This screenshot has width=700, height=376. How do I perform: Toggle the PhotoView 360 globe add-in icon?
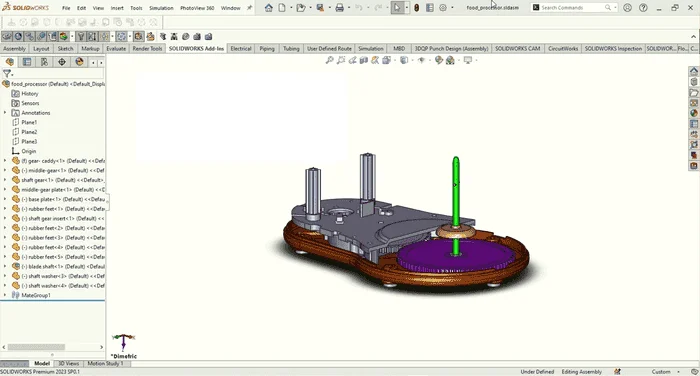[x=18, y=37]
